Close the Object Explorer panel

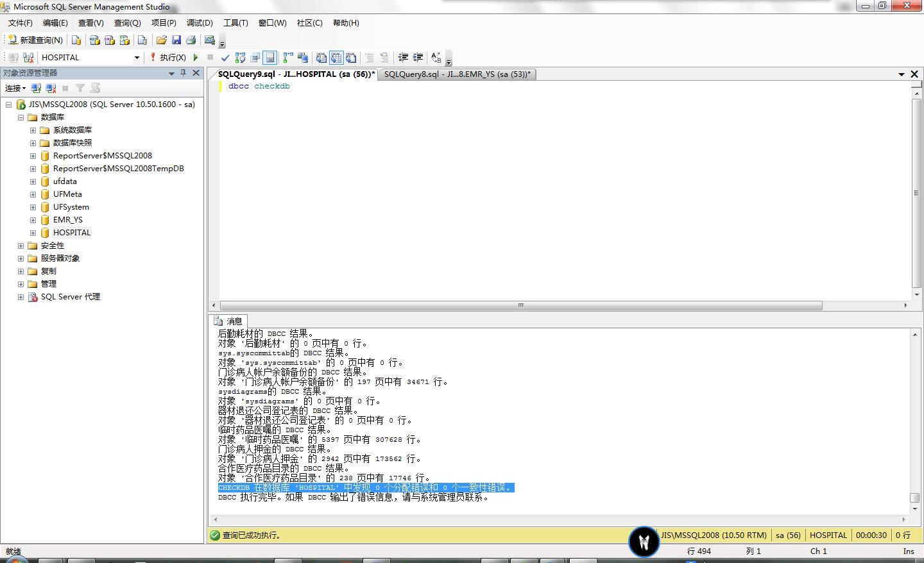196,73
